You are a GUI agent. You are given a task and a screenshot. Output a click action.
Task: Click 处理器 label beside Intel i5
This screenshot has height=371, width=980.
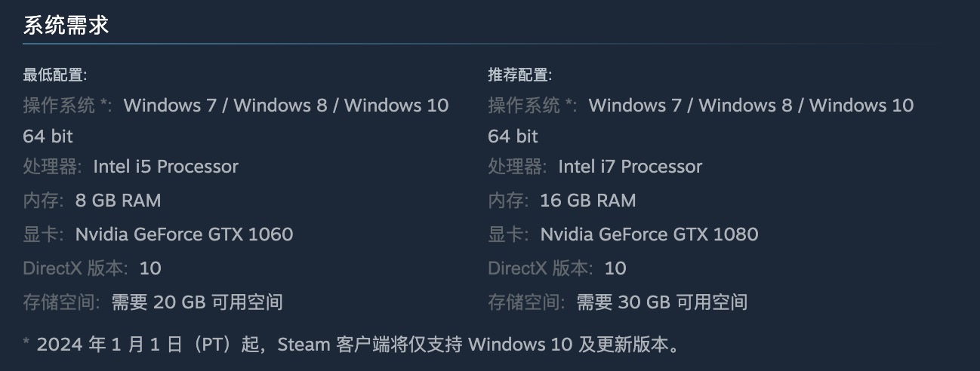click(x=51, y=167)
